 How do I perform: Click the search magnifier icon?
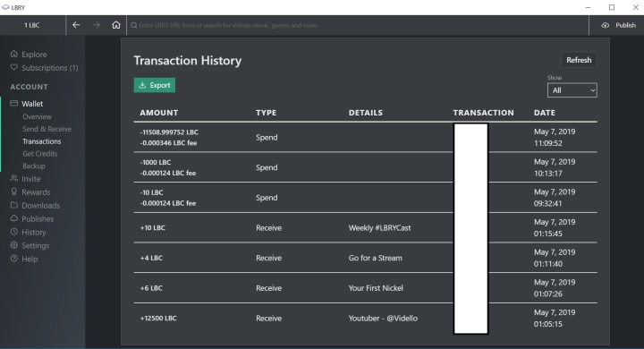(134, 25)
